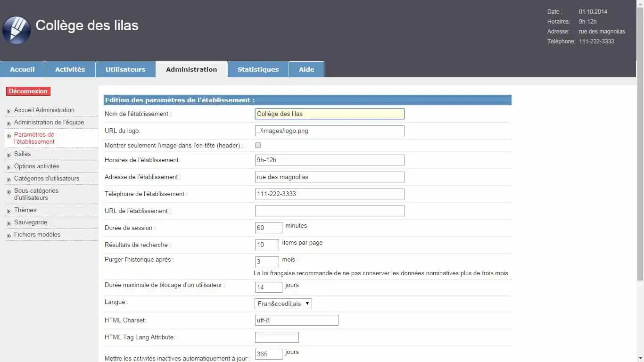Go to the Utilisateurs tab
The image size is (644, 362).
pos(125,69)
